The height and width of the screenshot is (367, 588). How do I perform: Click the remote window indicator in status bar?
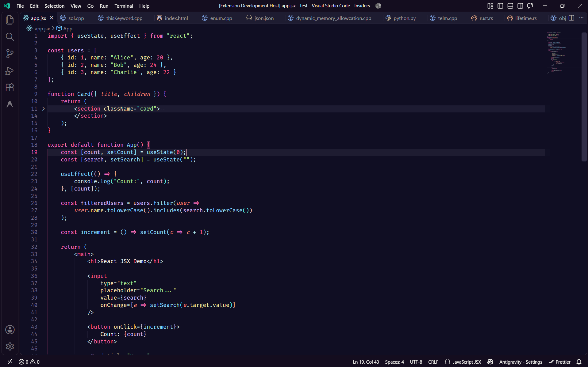[x=10, y=362]
